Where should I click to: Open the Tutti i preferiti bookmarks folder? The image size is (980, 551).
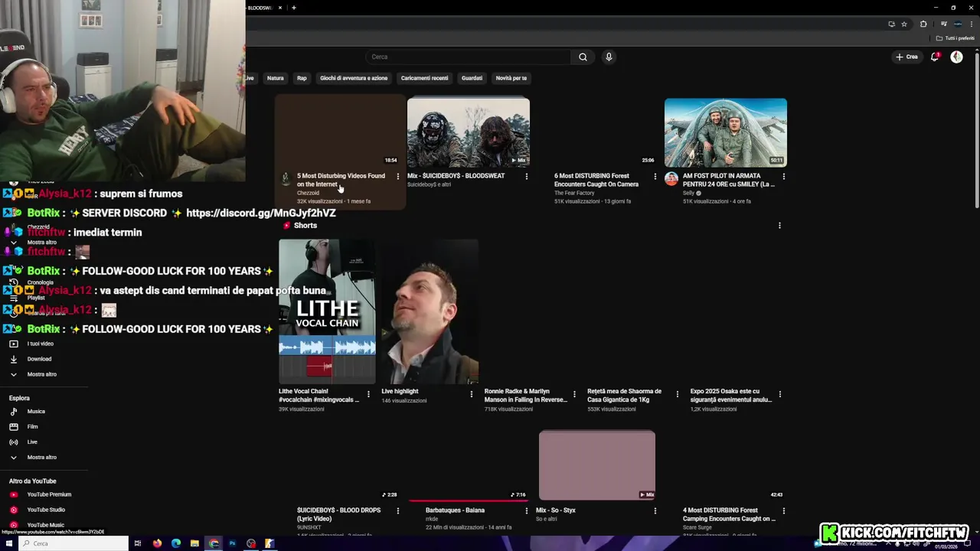(x=955, y=38)
